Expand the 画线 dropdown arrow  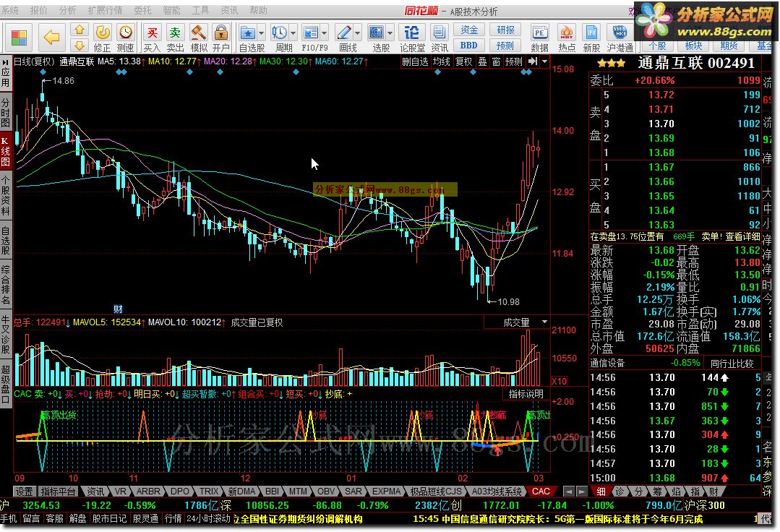pyautogui.click(x=358, y=33)
